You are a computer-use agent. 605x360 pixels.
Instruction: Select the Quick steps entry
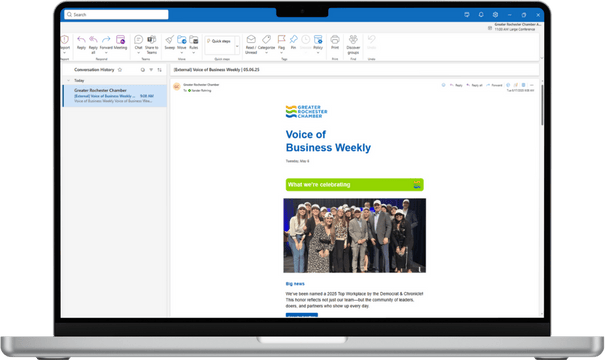[x=219, y=41]
